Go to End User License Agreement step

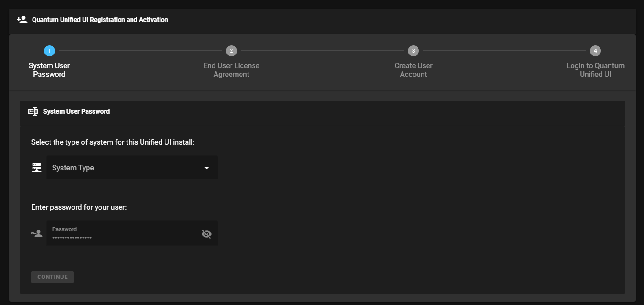coord(231,70)
